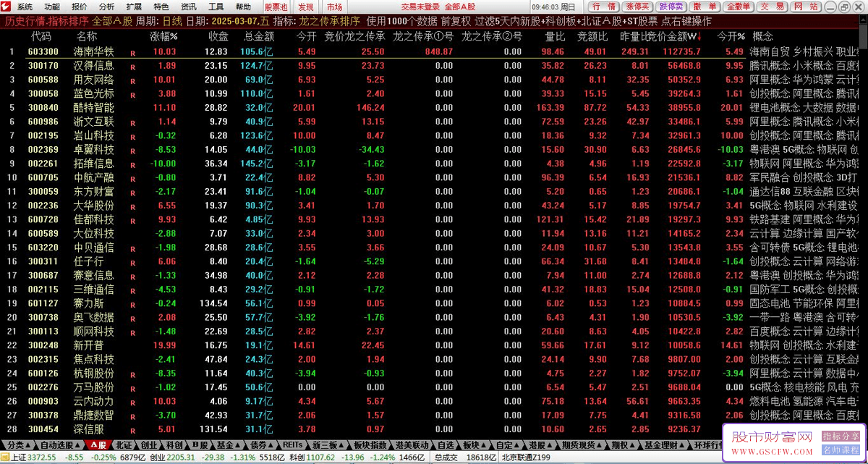Select stock code 603300 in the list
The image size is (868, 464).
click(43, 52)
